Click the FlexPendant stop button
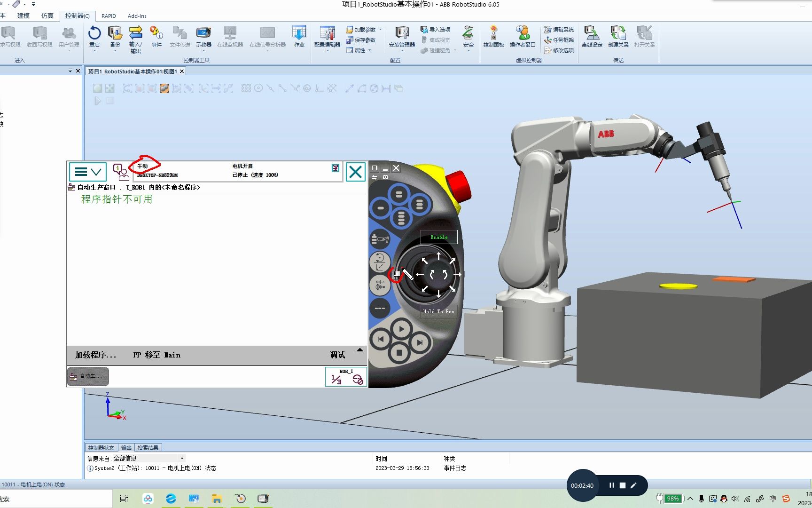Image resolution: width=812 pixels, height=508 pixels. click(399, 352)
